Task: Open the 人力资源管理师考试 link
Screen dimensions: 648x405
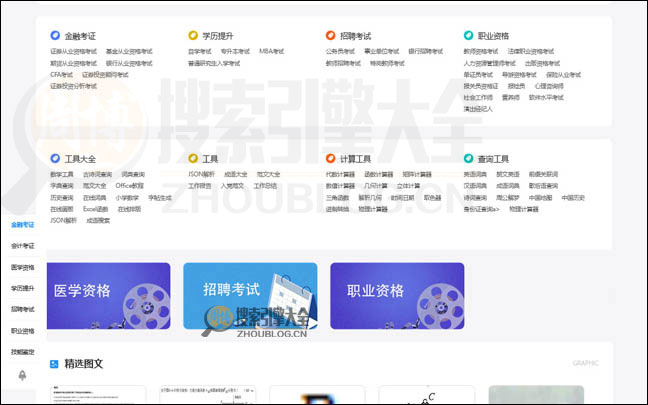Action: tap(490, 63)
